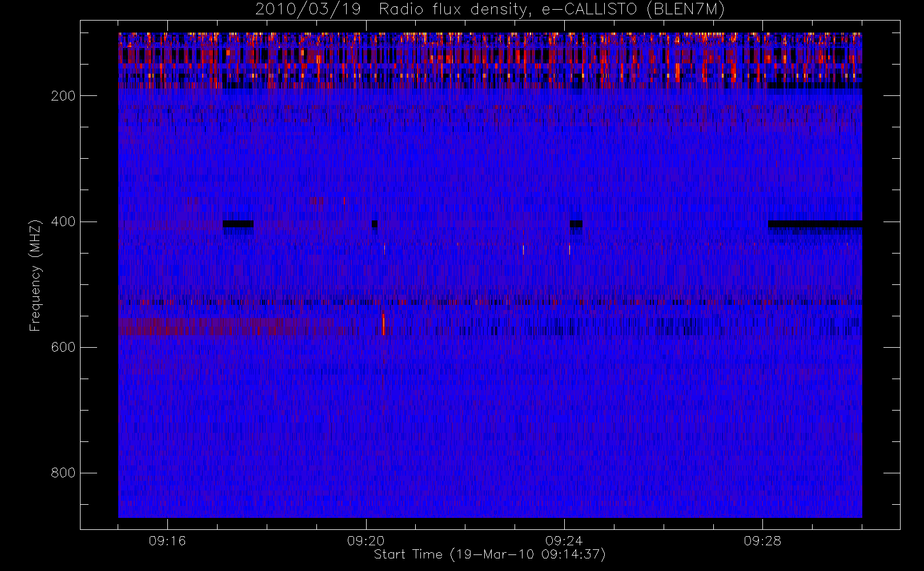Click the 09:20 time axis label
924x571 pixels.
365,541
